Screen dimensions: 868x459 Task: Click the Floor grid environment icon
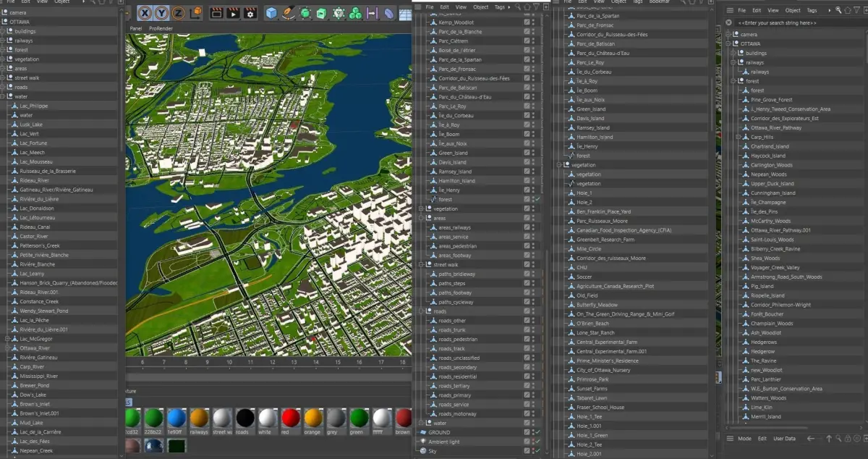click(x=405, y=13)
